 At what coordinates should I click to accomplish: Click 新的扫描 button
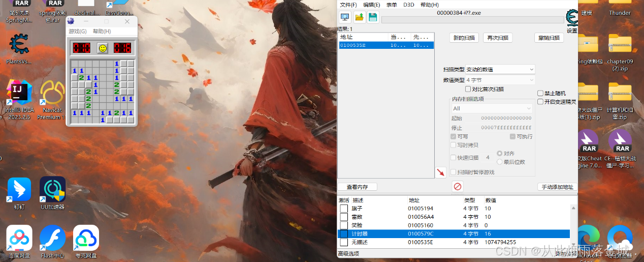point(464,38)
